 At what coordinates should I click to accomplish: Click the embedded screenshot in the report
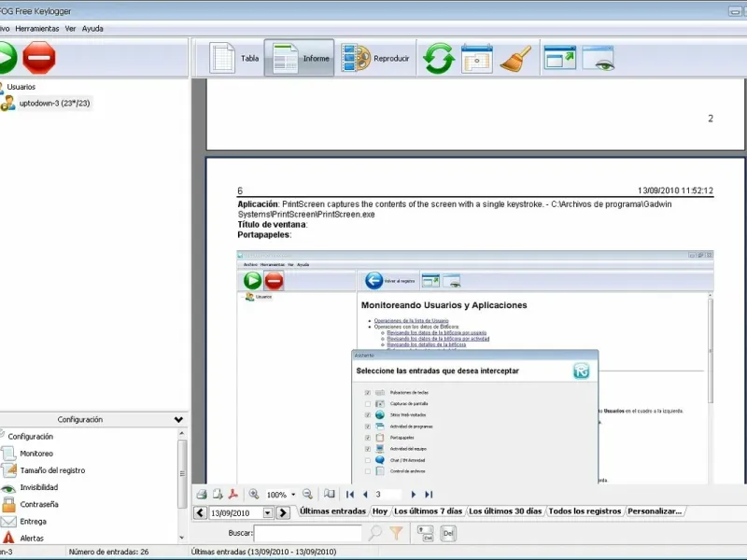click(x=475, y=367)
